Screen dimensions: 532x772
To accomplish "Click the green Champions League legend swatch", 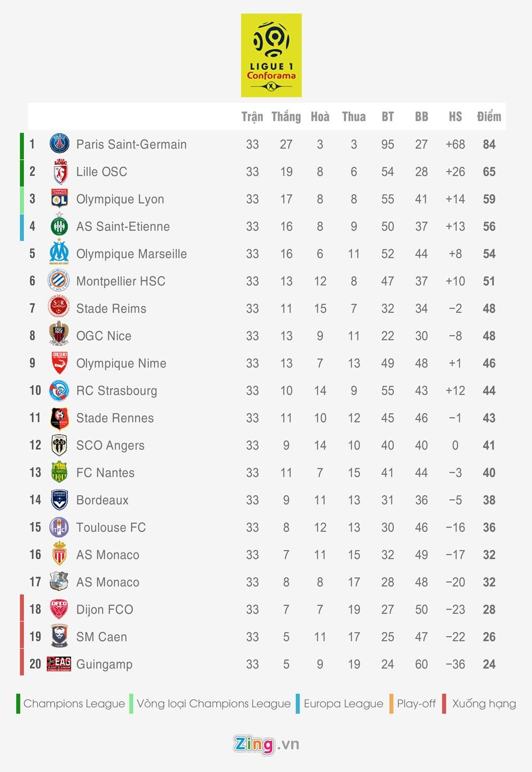I will (x=19, y=704).
